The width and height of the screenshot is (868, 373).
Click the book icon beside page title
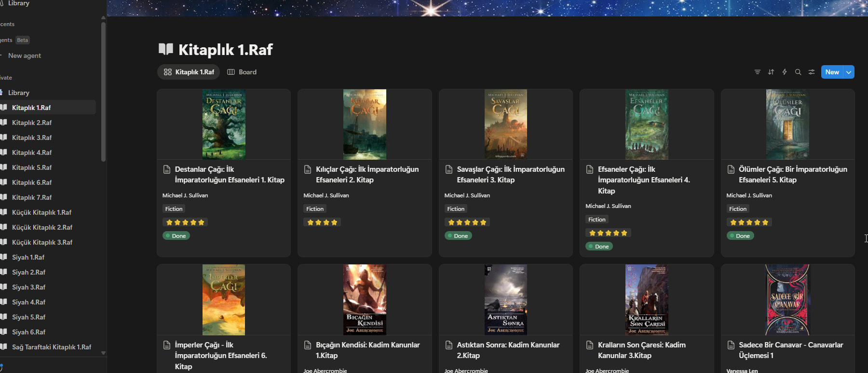166,49
